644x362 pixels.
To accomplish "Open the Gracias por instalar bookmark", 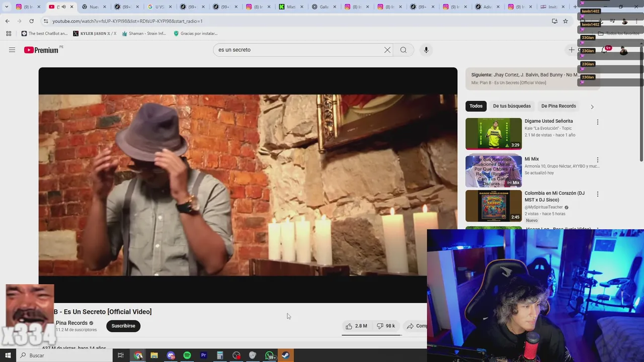I will click(195, 34).
